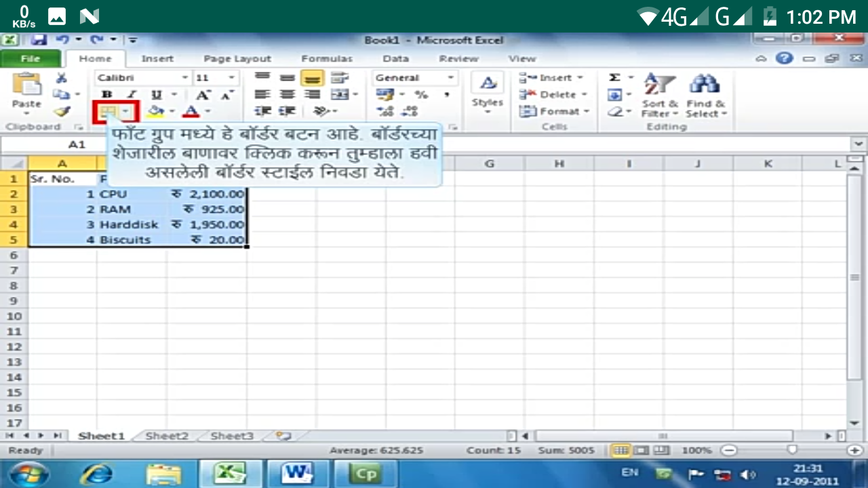Apply the Fill Color paint bucket
This screenshot has width=868, height=488.
155,111
